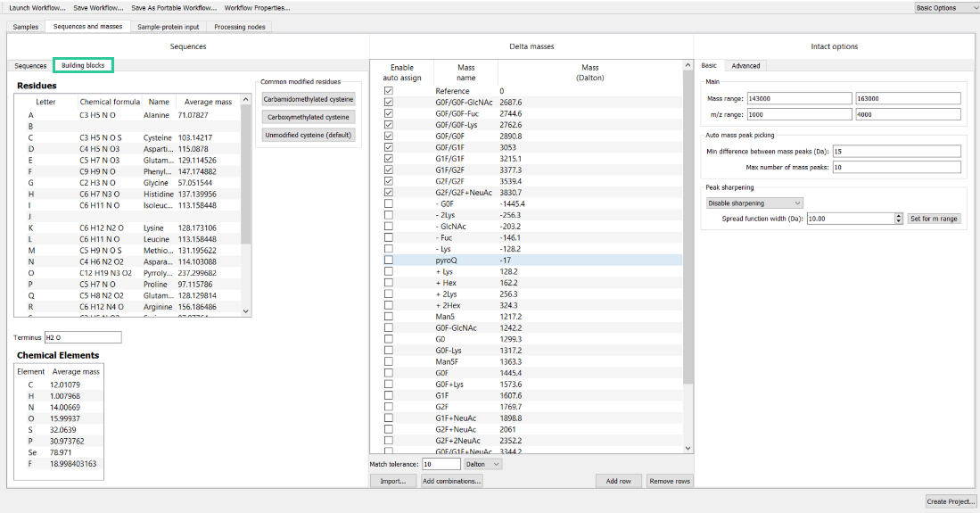
Task: Switch to the Sequences sub-tab
Action: tap(30, 66)
